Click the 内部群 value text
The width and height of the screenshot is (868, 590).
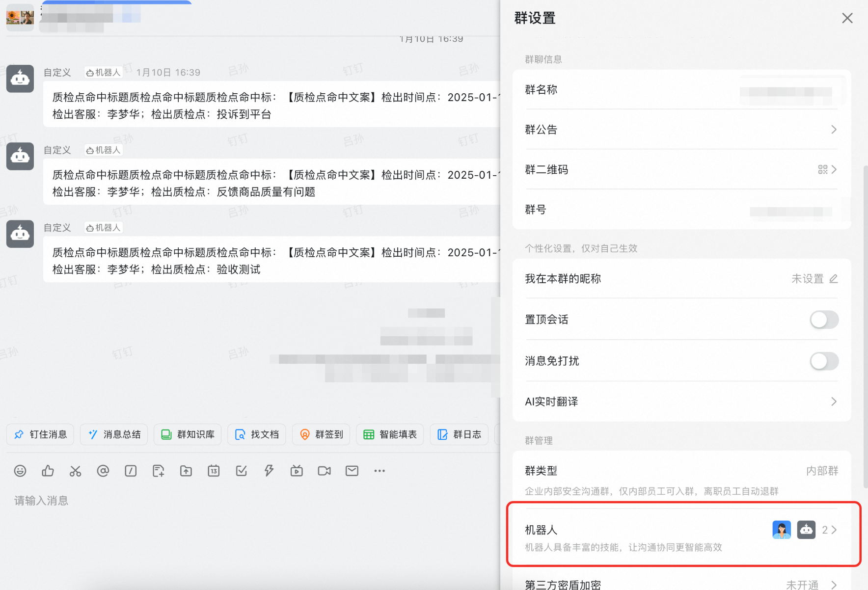click(x=822, y=471)
